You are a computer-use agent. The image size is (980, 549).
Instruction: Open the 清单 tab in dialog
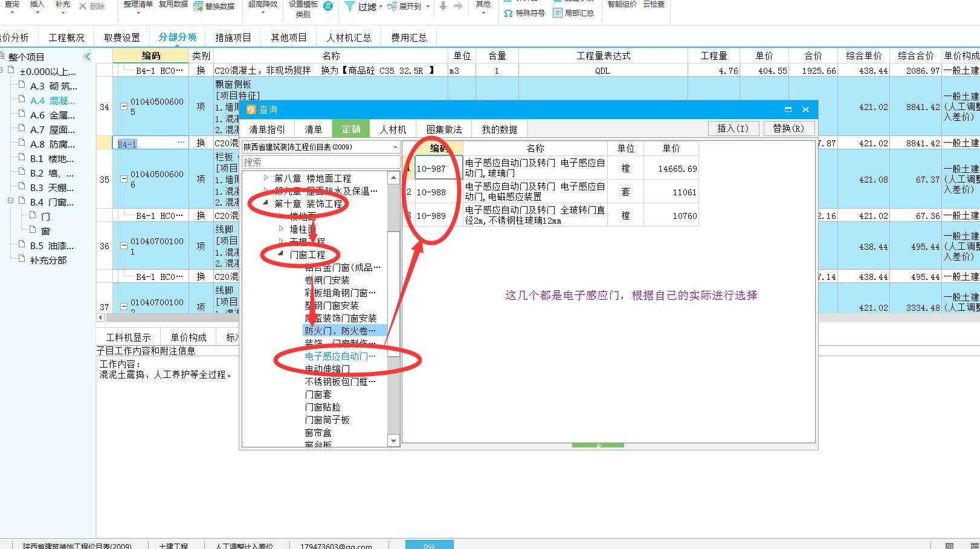(314, 129)
